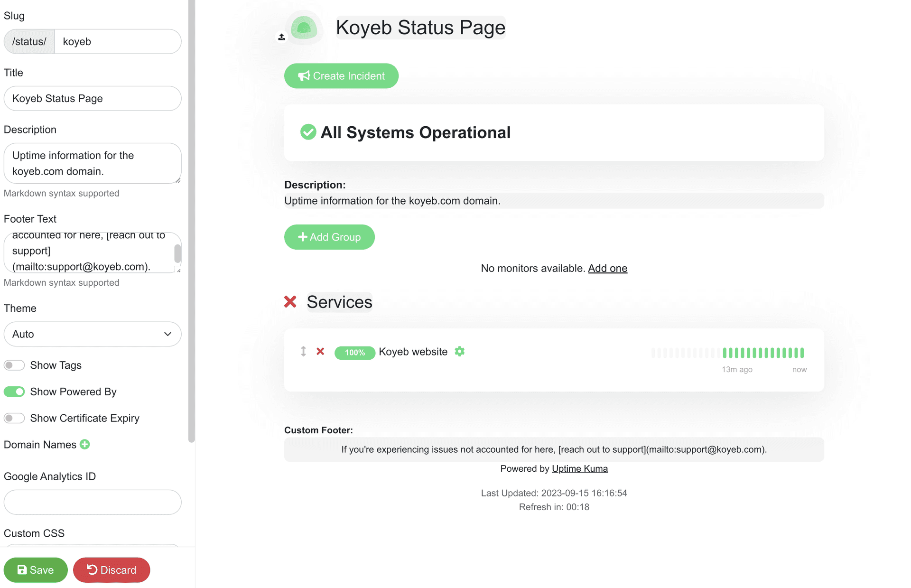The image size is (911, 588).
Task: Click the logo upload icon
Action: tap(281, 37)
